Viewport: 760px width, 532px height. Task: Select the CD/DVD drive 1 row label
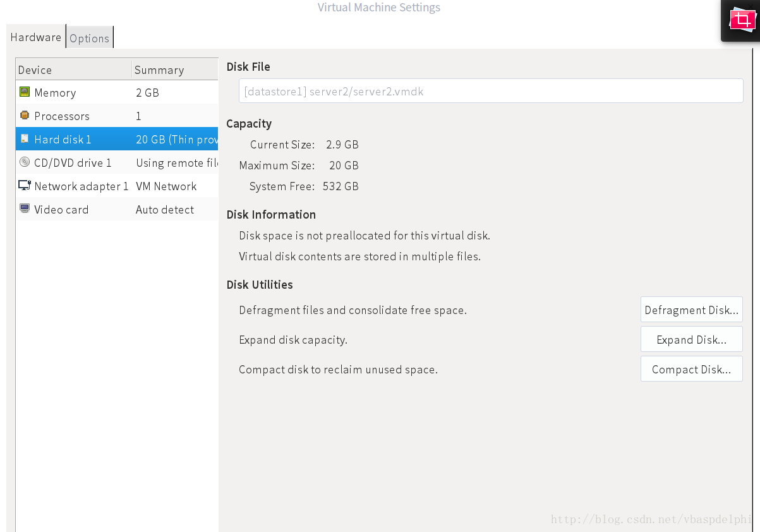[73, 163]
